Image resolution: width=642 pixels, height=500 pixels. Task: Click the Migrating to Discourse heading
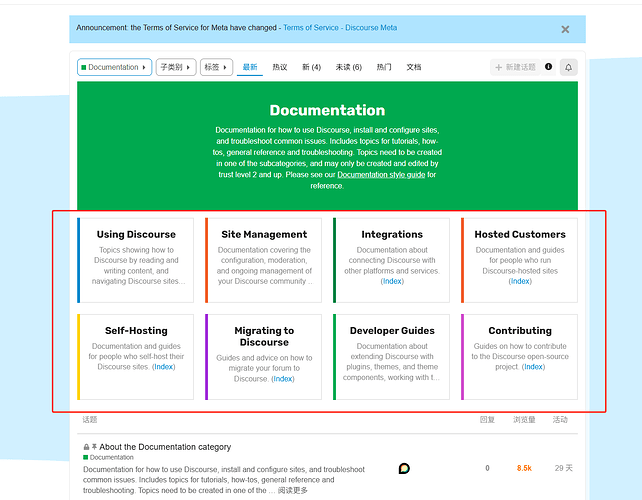point(264,336)
